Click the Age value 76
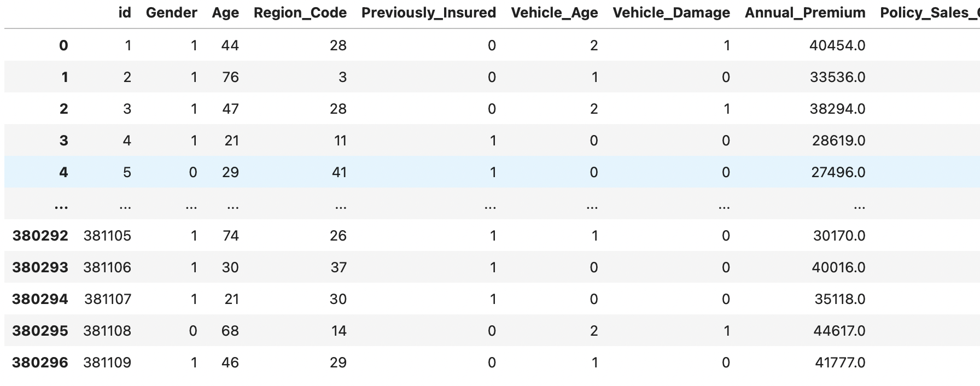 pos(230,77)
